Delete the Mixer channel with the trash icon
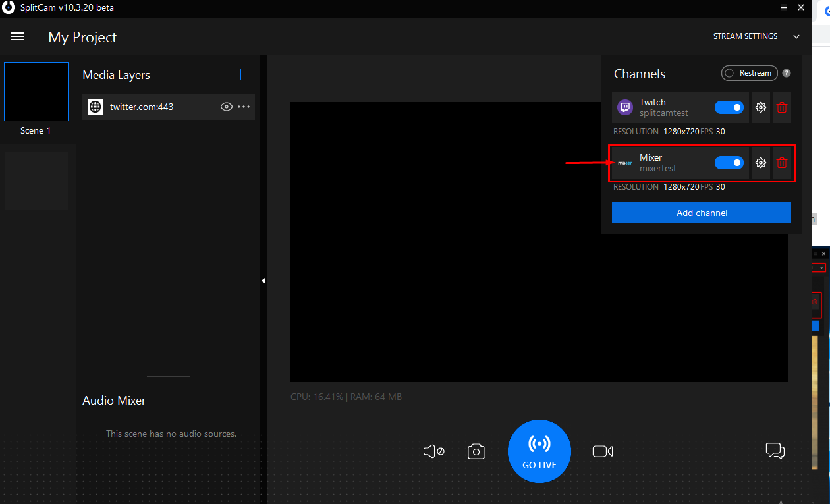The image size is (830, 504). 782,163
